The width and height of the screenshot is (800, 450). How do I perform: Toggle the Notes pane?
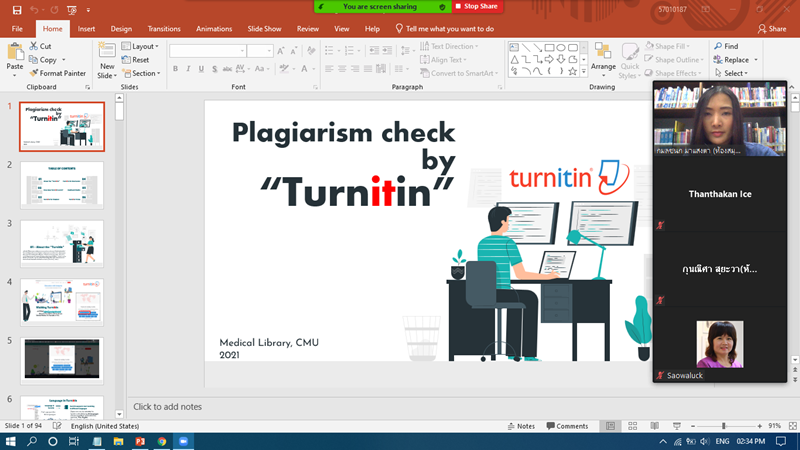pyautogui.click(x=520, y=426)
